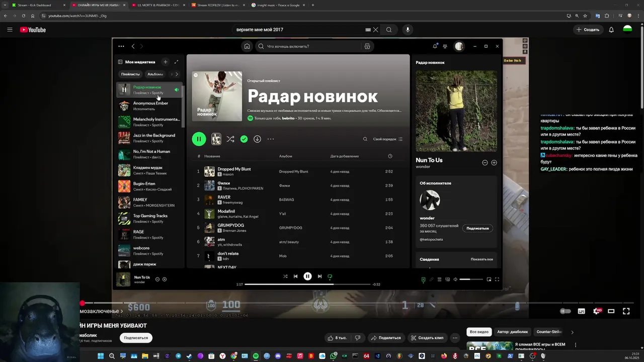Search within the playlist
The image size is (644, 362).
(365, 139)
